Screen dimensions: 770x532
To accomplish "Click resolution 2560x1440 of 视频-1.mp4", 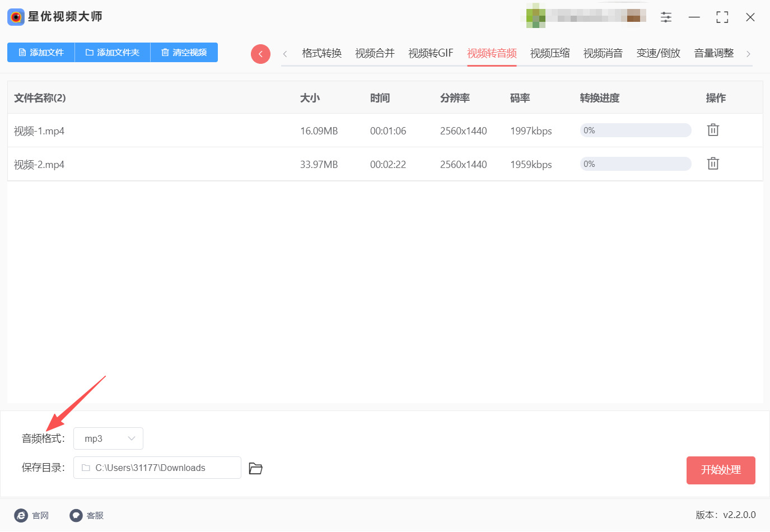I will pyautogui.click(x=464, y=131).
